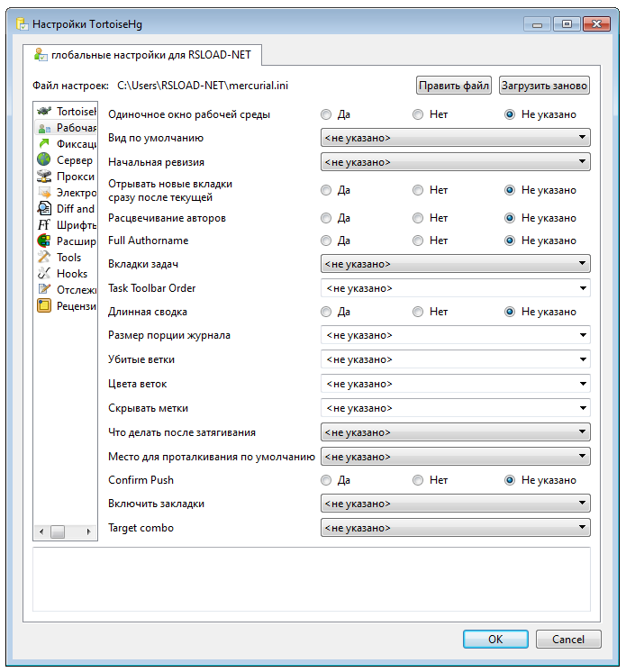
Task: Click the user icon on global settings tab
Action: click(41, 55)
